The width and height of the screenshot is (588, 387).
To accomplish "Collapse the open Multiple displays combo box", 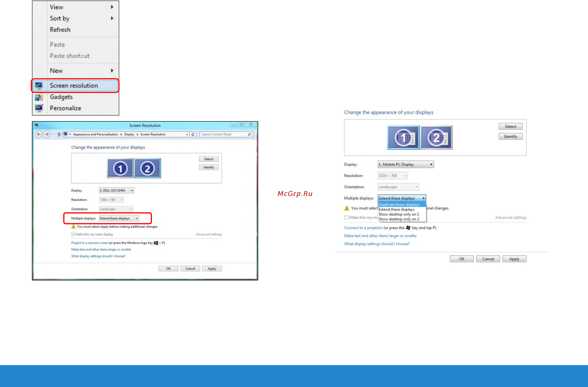I will (x=402, y=198).
